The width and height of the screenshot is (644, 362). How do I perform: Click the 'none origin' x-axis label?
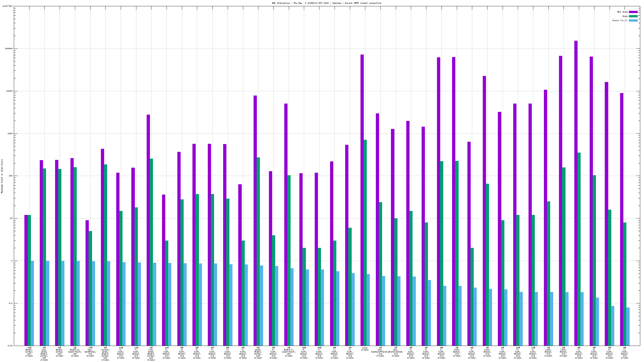point(365,349)
